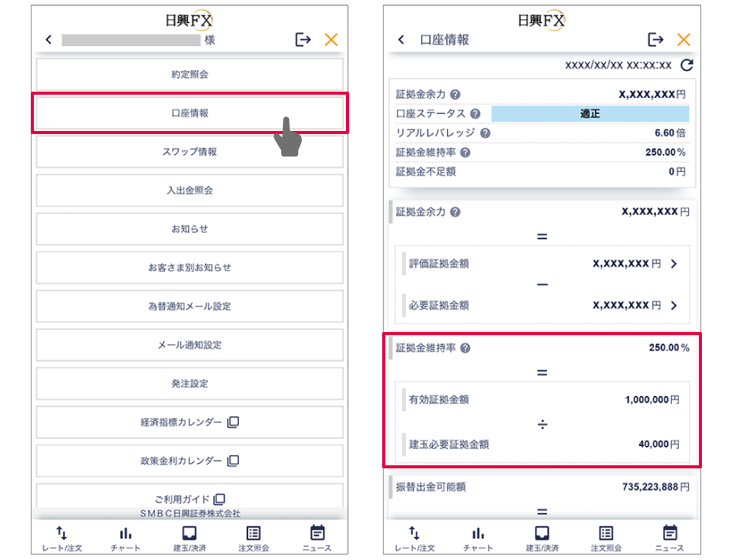The width and height of the screenshot is (732, 560).
Task: Open 政策金利カレンダー in new window
Action: [190, 461]
